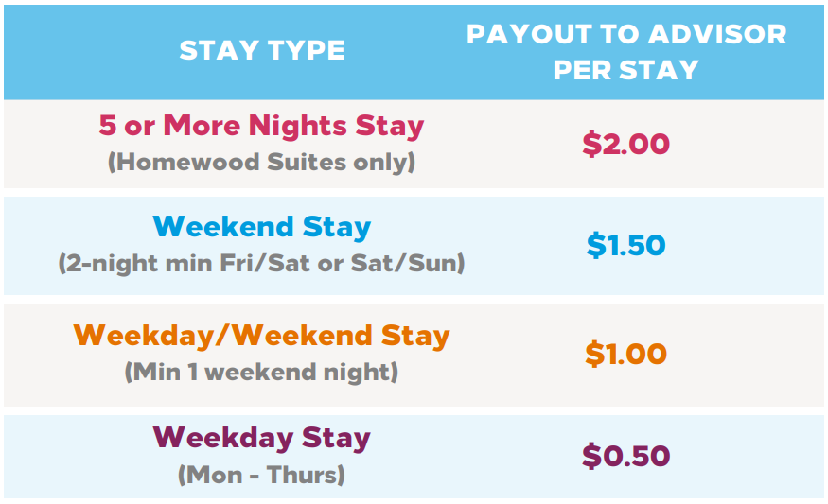This screenshot has width=828, height=504.
Task: Click Weekday in the orange title
Action: [150, 336]
